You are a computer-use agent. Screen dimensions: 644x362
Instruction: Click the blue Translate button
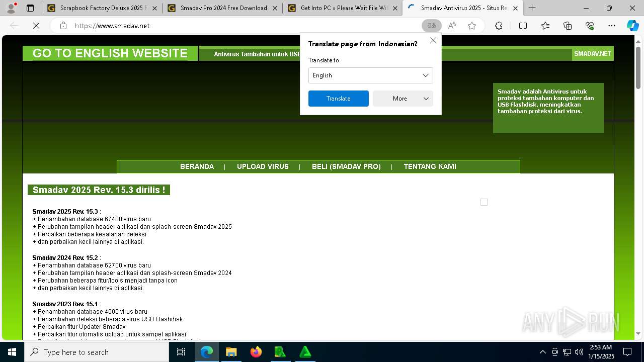pos(338,99)
